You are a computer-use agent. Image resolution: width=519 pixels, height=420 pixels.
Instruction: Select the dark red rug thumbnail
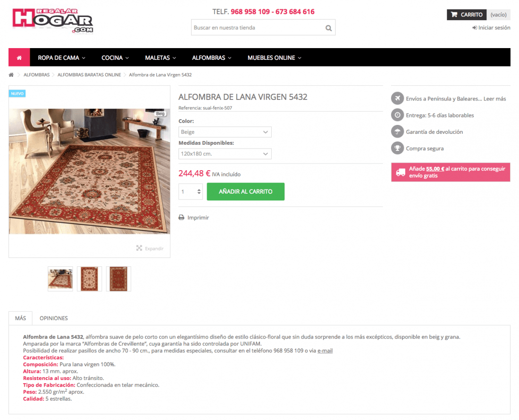(x=118, y=279)
